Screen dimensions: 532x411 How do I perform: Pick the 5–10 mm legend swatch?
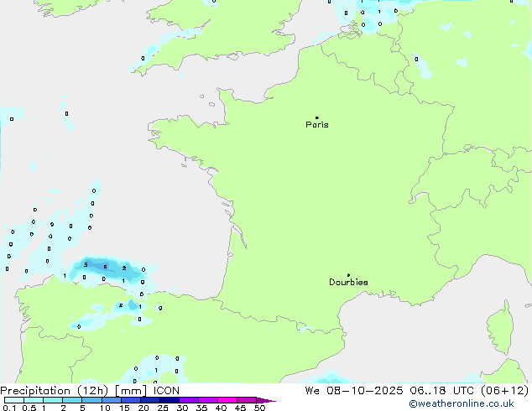pyautogui.click(x=91, y=400)
